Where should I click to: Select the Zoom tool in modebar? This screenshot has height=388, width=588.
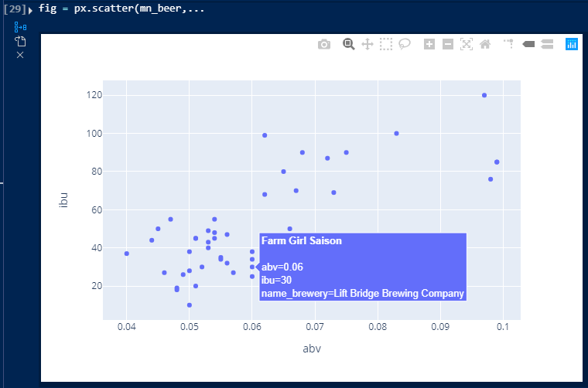(348, 44)
